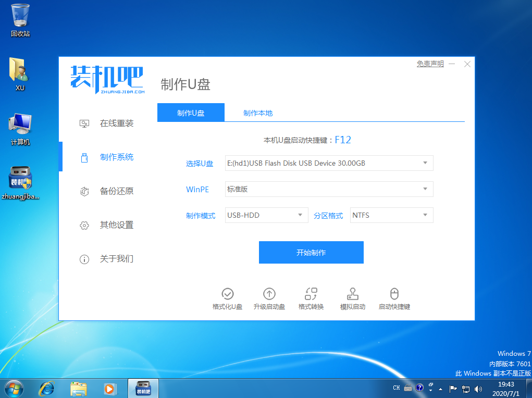Viewport: 532px width, 398px height.
Task: Switch to the 制作本地 tab
Action: pos(258,113)
